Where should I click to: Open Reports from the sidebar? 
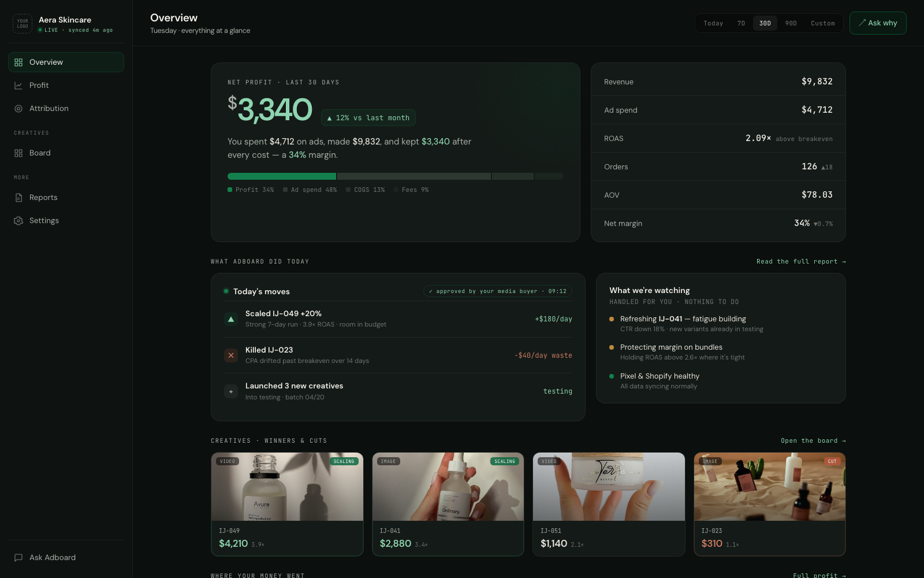click(x=66, y=197)
